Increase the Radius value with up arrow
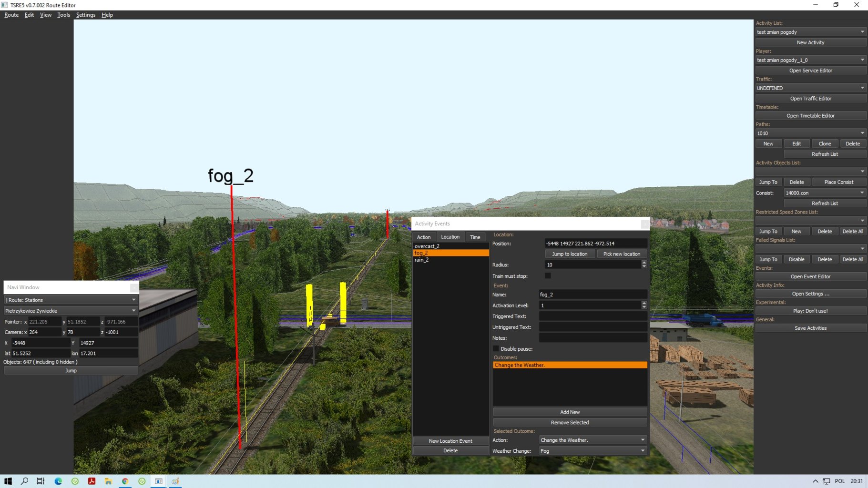Viewport: 868px width, 488px height. pyautogui.click(x=644, y=263)
